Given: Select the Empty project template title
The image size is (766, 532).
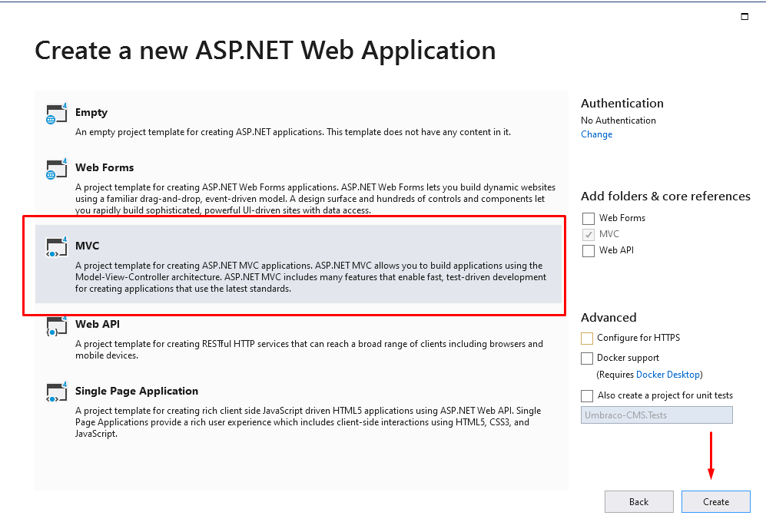Looking at the screenshot, I should (91, 112).
